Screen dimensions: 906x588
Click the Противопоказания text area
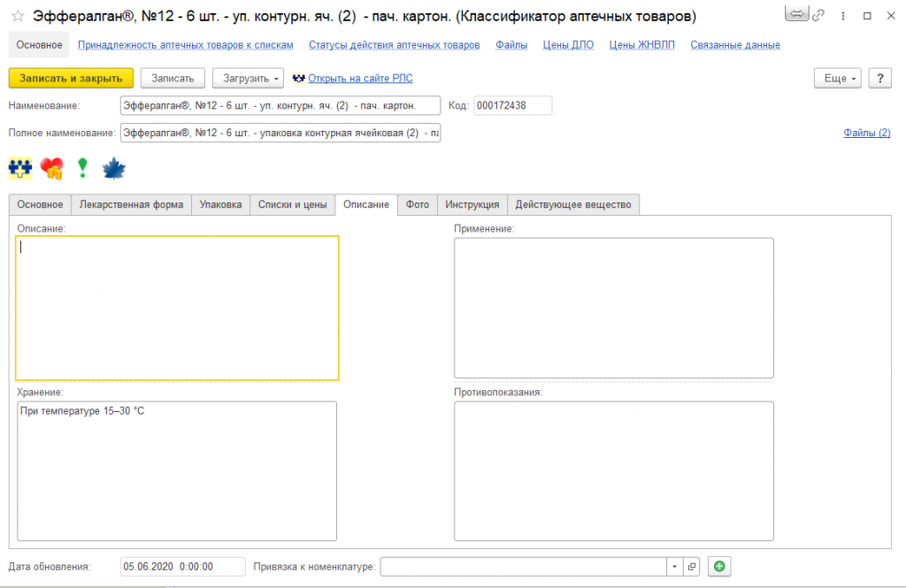(614, 471)
